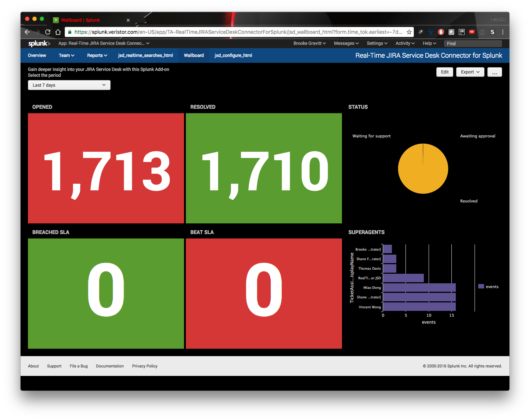Screen dimensions: 530x420
Task: Click the Brooke profile name in Chrome
Action: pos(498,19)
